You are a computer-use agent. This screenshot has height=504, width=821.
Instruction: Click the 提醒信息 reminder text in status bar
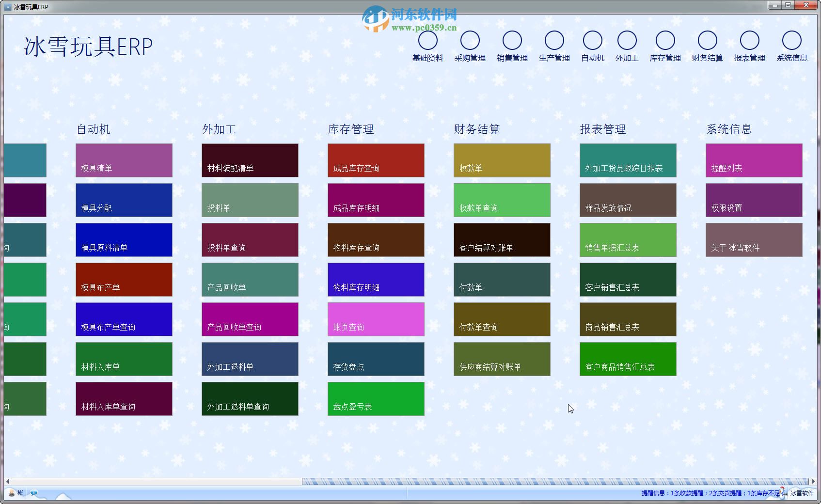(710, 493)
